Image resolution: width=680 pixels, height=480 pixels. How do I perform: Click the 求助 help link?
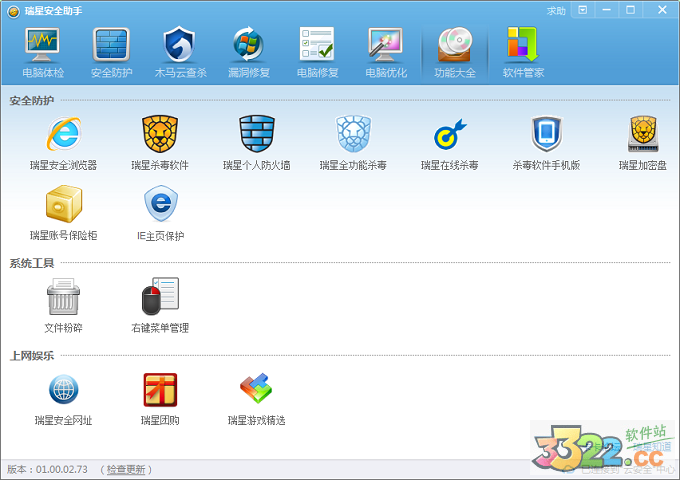point(556,11)
